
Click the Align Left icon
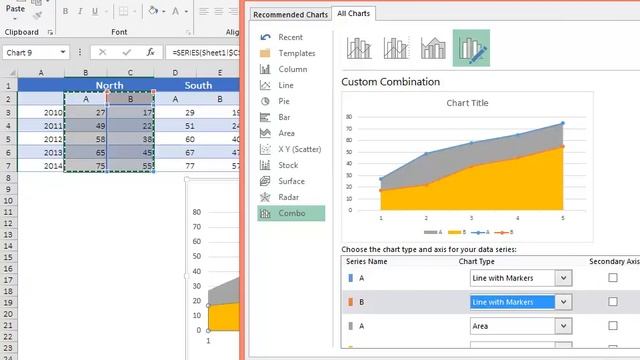(204, 11)
